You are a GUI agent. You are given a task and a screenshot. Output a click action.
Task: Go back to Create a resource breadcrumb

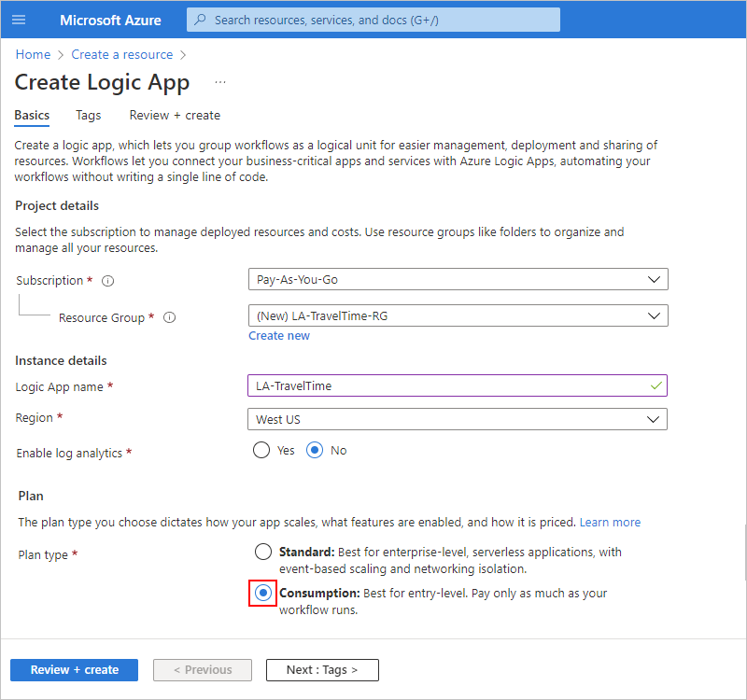(121, 54)
